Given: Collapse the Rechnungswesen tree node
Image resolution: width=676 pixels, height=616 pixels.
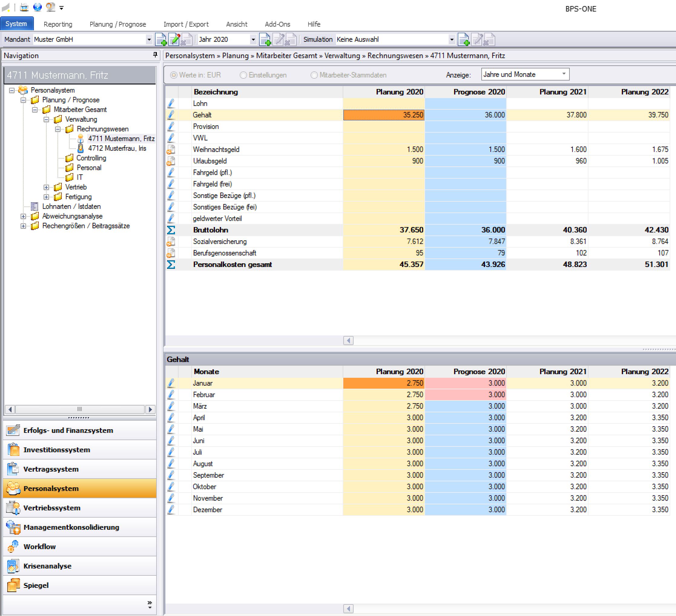Looking at the screenshot, I should (58, 129).
